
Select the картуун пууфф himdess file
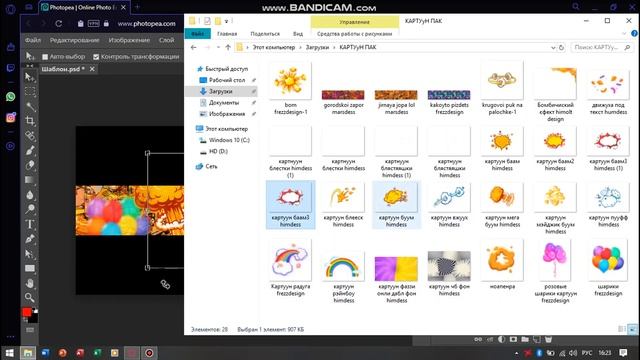pos(608,205)
